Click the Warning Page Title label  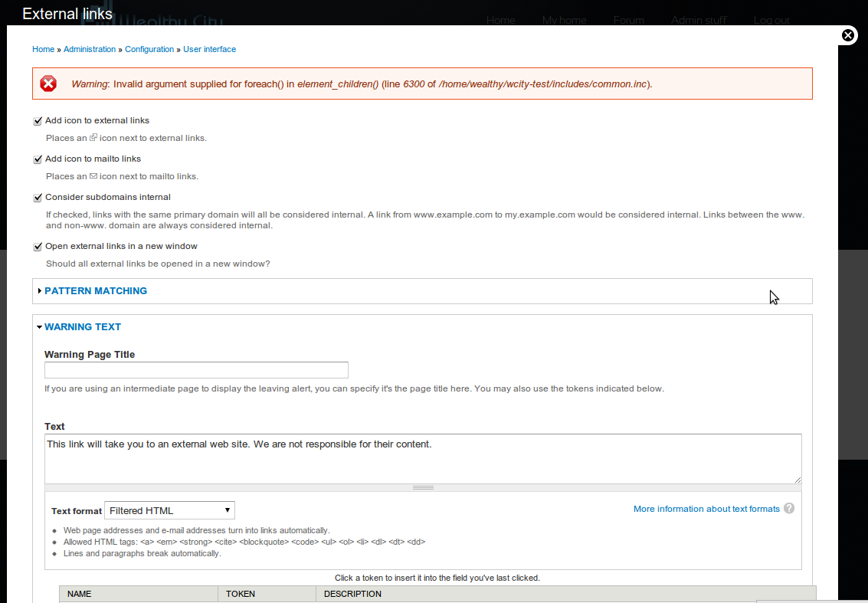pyautogui.click(x=90, y=355)
